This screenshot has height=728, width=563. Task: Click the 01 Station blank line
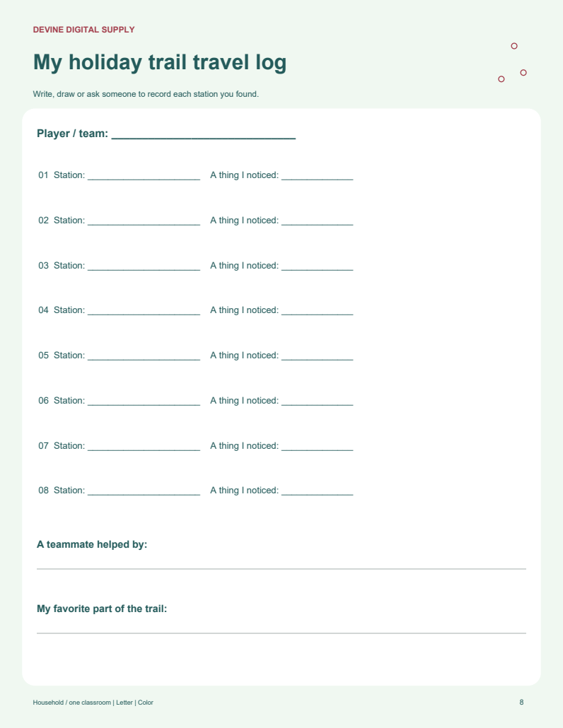(x=144, y=179)
